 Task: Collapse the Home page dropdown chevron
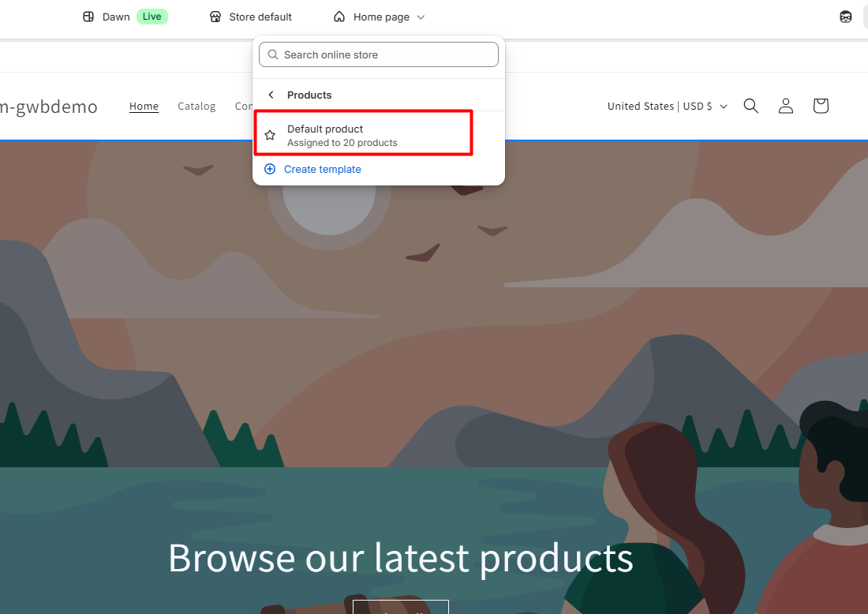pyautogui.click(x=421, y=17)
